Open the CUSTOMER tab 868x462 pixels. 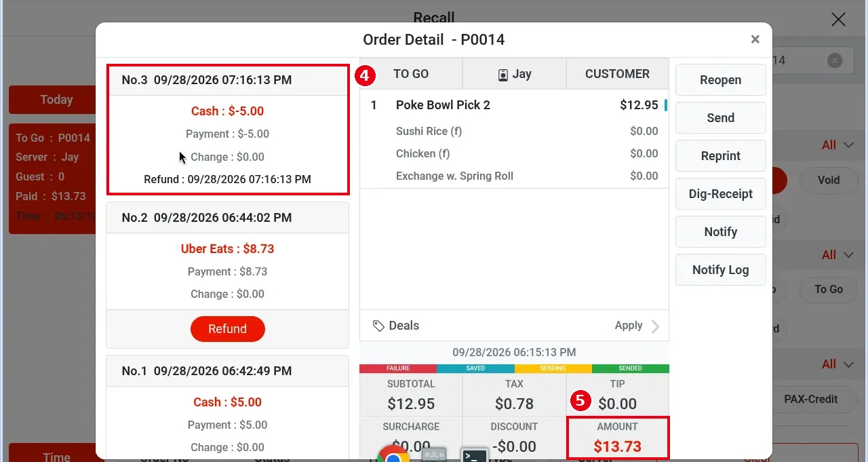pos(617,74)
